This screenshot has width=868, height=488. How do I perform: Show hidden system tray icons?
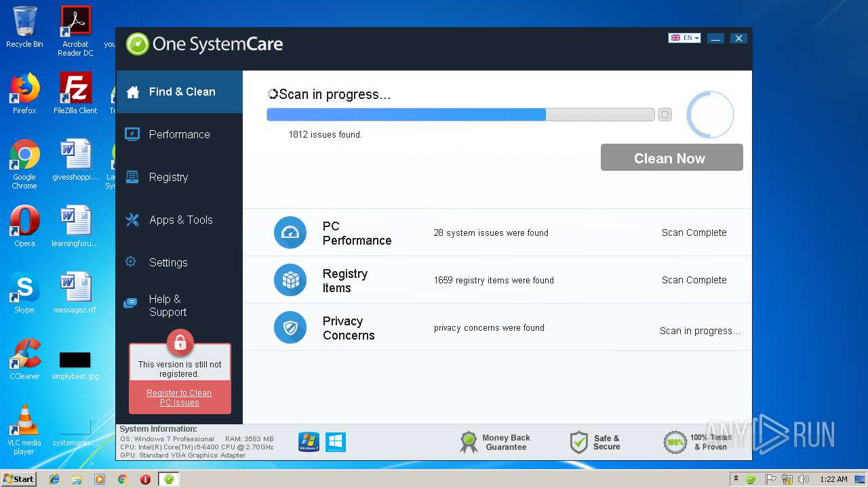pyautogui.click(x=736, y=479)
